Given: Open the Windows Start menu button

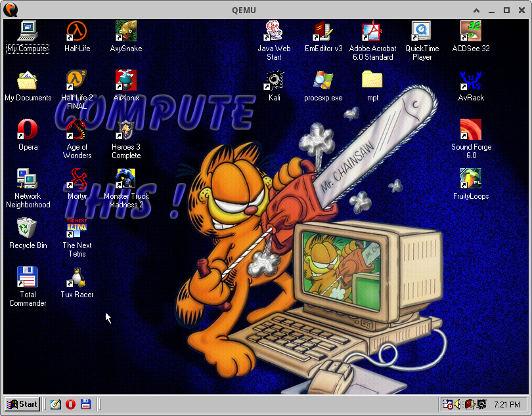Looking at the screenshot, I should pyautogui.click(x=22, y=404).
